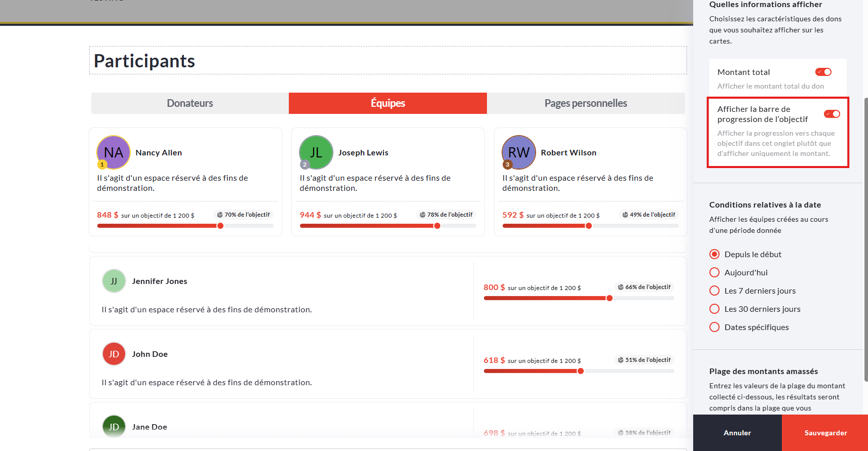Switch to the Pages personnelles tab
868x451 pixels.
[x=586, y=103]
